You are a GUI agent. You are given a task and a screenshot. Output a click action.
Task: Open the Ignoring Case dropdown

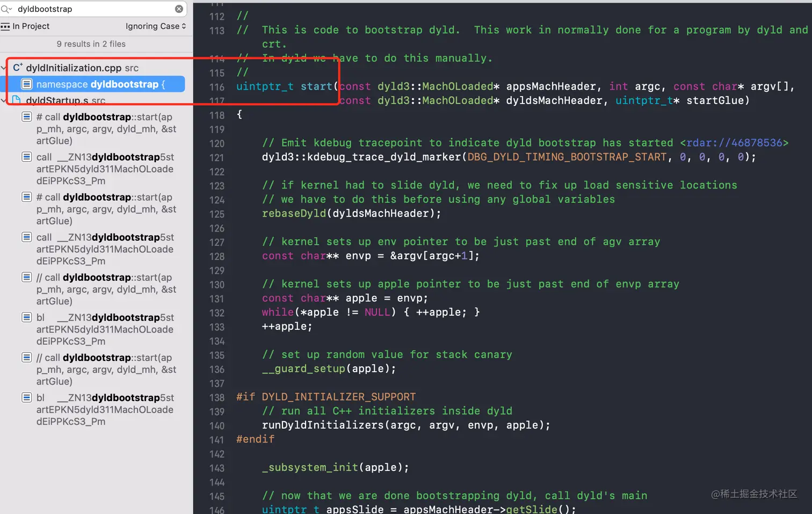[156, 26]
